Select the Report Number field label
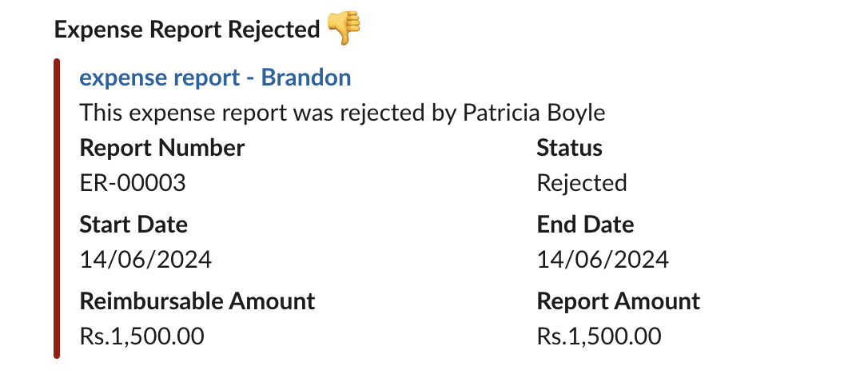 [162, 148]
